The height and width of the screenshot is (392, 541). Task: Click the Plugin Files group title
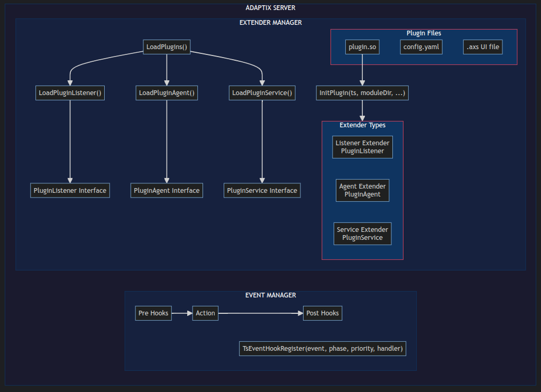[424, 33]
